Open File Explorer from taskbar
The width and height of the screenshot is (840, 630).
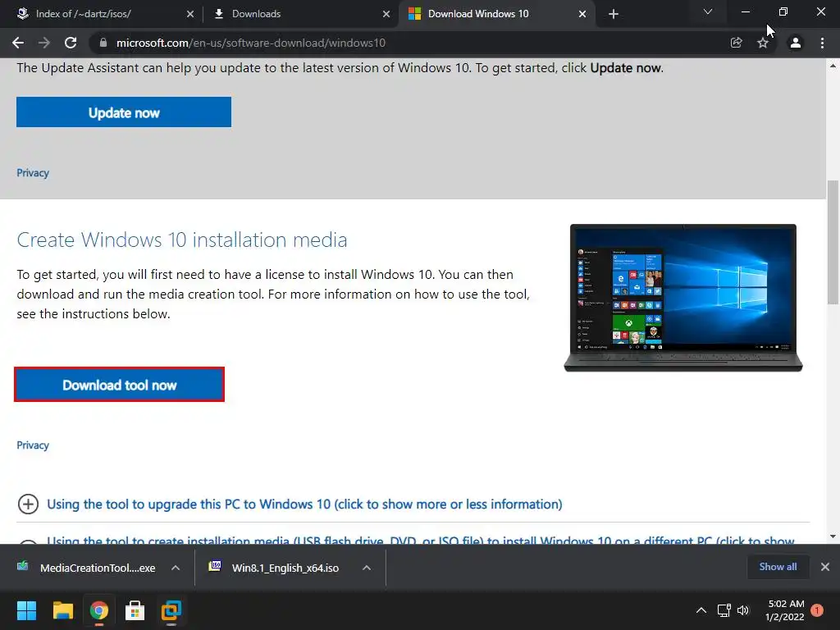[x=62, y=610]
